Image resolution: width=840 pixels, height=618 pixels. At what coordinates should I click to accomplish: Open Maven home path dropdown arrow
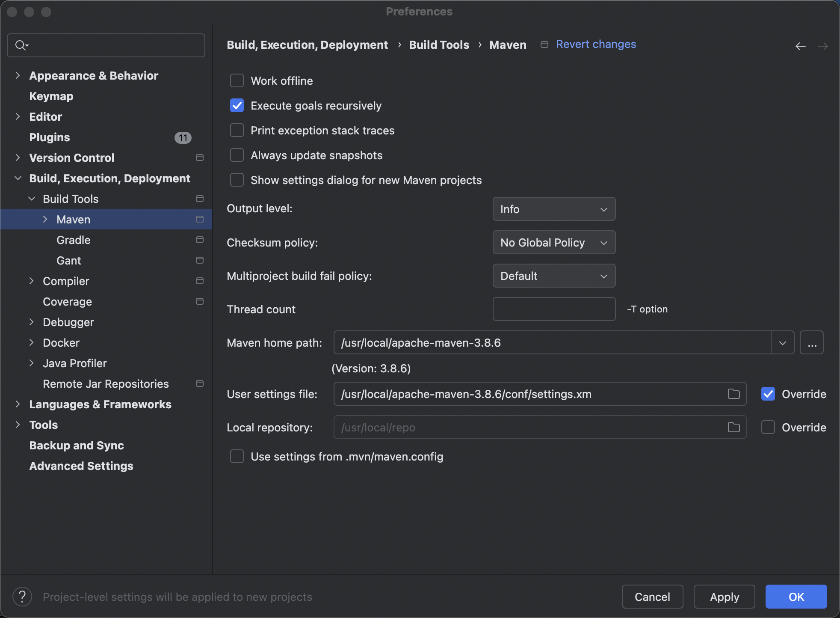783,343
